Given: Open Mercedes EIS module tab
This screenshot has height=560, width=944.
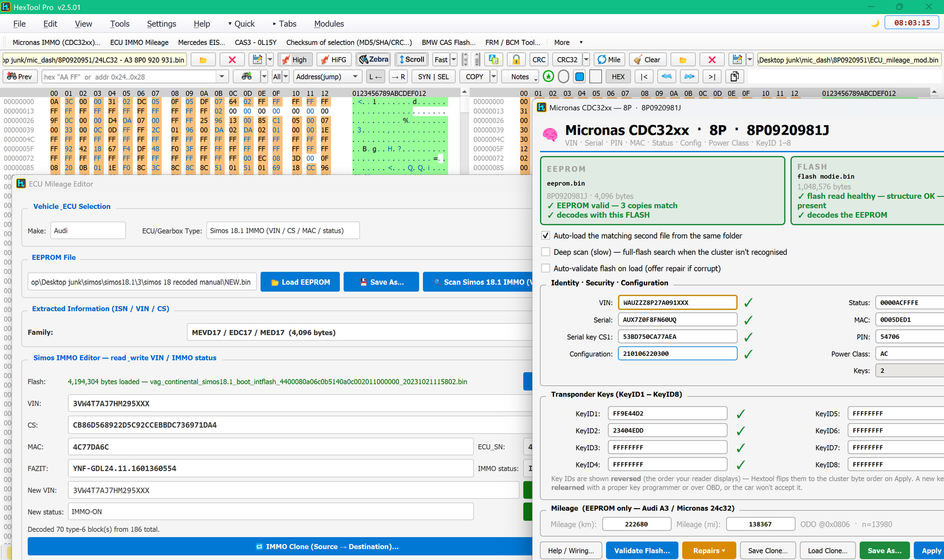Looking at the screenshot, I should click(202, 42).
